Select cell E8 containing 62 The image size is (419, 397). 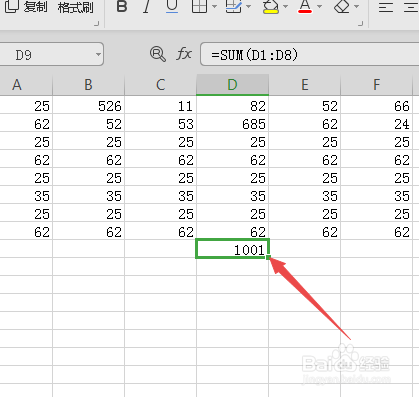[304, 231]
